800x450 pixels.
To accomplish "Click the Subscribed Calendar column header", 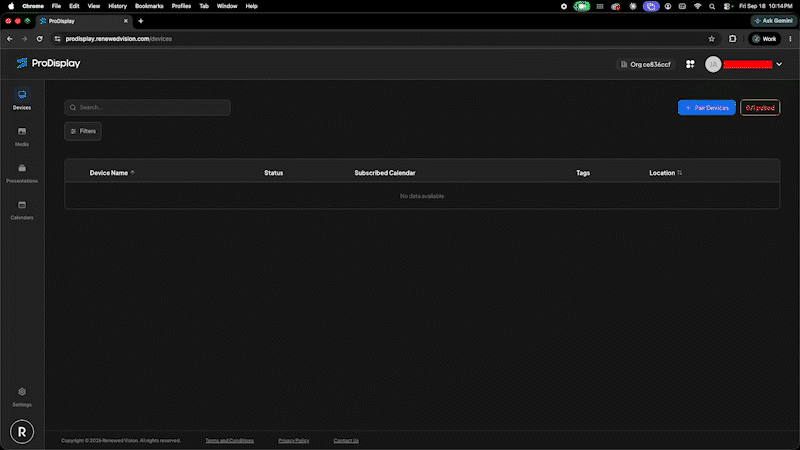I will 385,173.
